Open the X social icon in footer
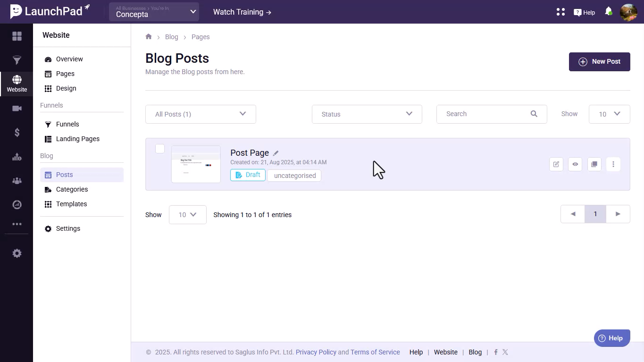The height and width of the screenshot is (362, 644). pos(505,352)
